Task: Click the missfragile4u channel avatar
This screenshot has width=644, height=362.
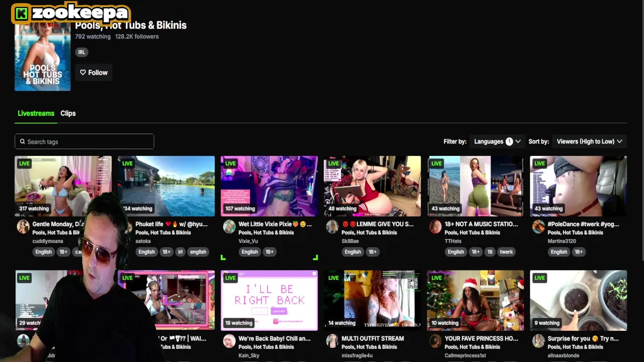Action: click(333, 341)
